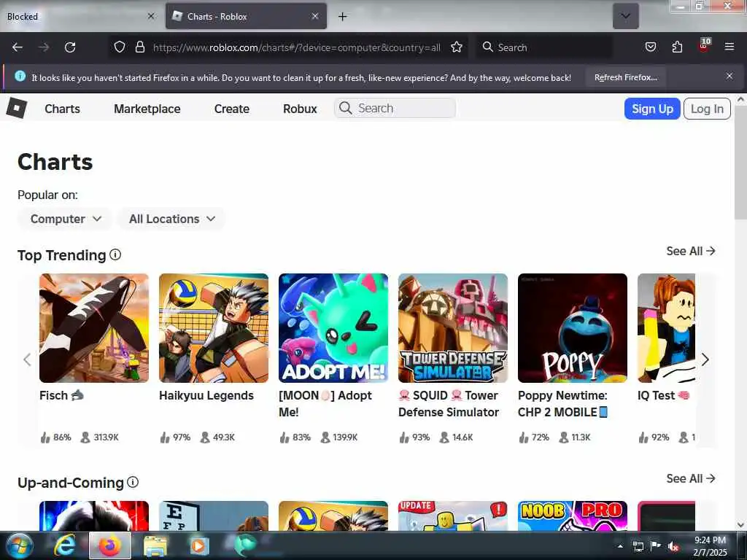Move Top Trending carousel back with left arrow
The width and height of the screenshot is (747, 560).
(x=27, y=359)
